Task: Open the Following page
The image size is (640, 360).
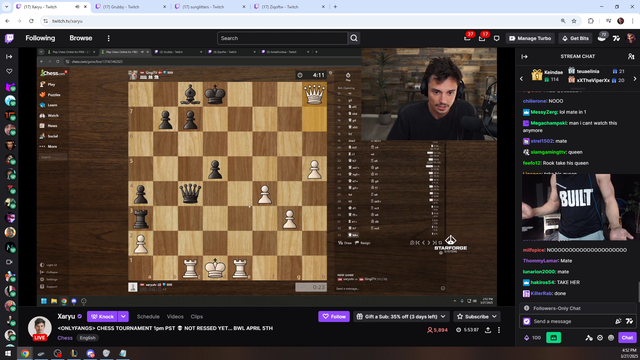Action: (x=40, y=38)
